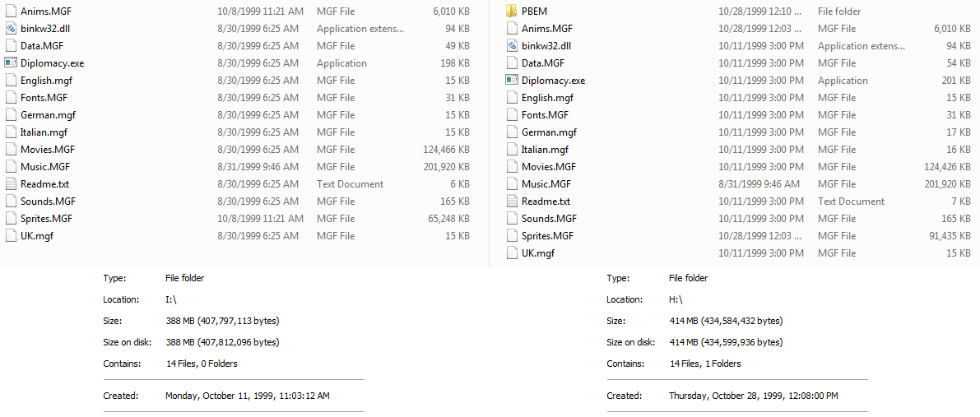Select Movies.MGF file name in left list

[x=48, y=150]
